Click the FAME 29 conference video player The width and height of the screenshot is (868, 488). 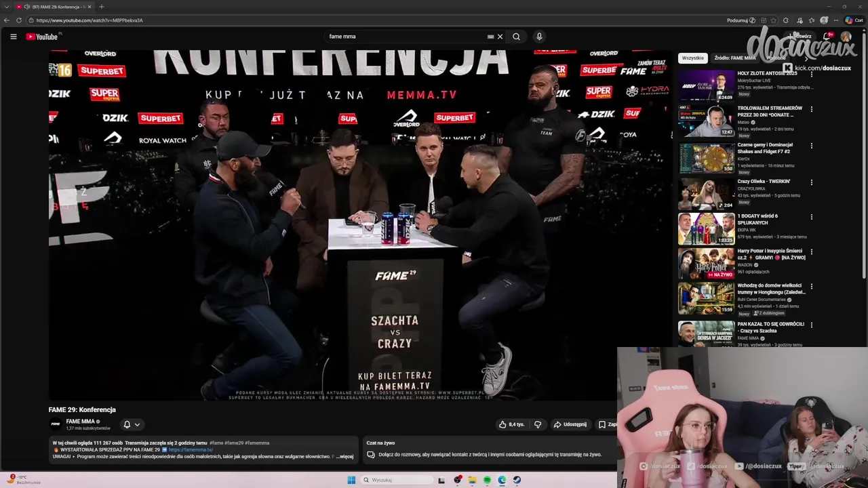[x=359, y=225]
